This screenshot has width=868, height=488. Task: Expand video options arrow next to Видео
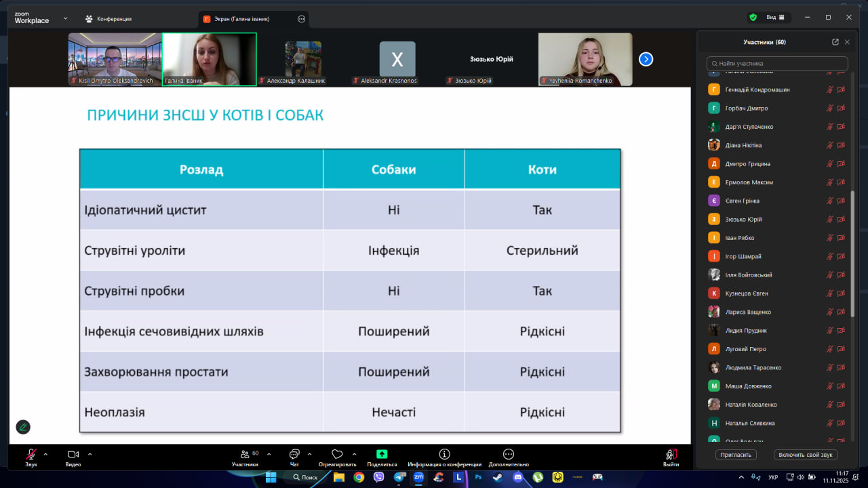[90, 454]
